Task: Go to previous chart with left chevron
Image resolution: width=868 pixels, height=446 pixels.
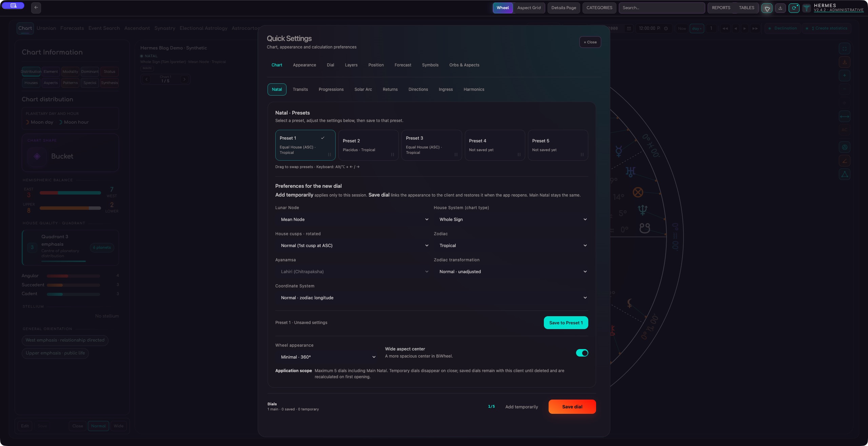Action: click(x=146, y=79)
